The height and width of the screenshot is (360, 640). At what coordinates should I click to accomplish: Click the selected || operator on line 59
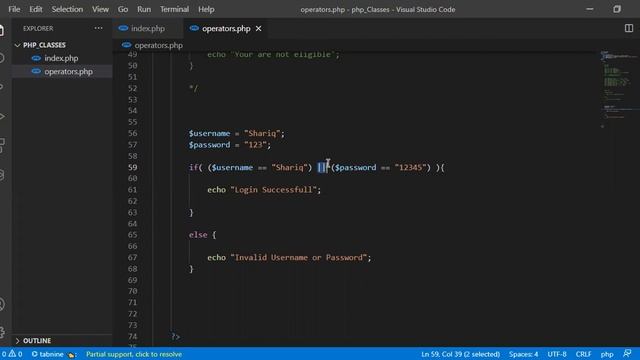pyautogui.click(x=322, y=167)
